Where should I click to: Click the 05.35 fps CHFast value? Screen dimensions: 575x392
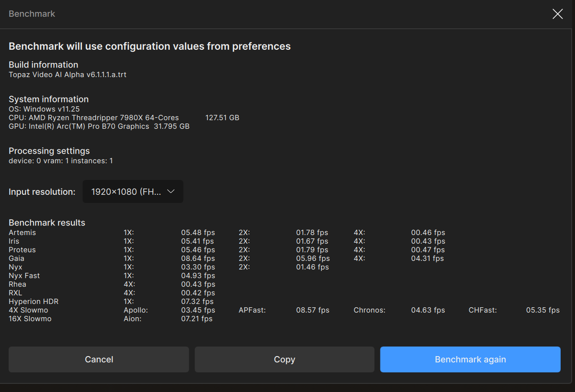[x=543, y=310]
